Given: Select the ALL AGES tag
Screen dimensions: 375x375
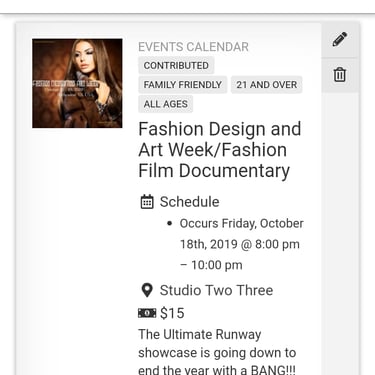Looking at the screenshot, I should pos(166,104).
